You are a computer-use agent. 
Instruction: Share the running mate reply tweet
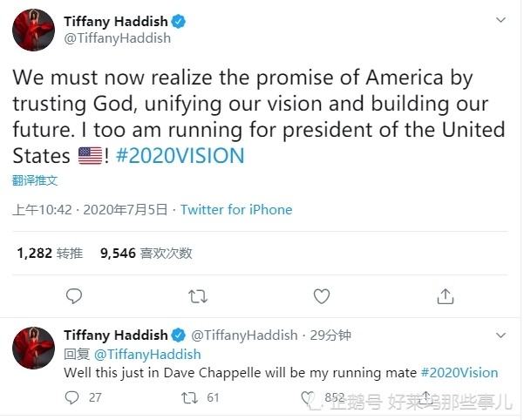coord(425,397)
